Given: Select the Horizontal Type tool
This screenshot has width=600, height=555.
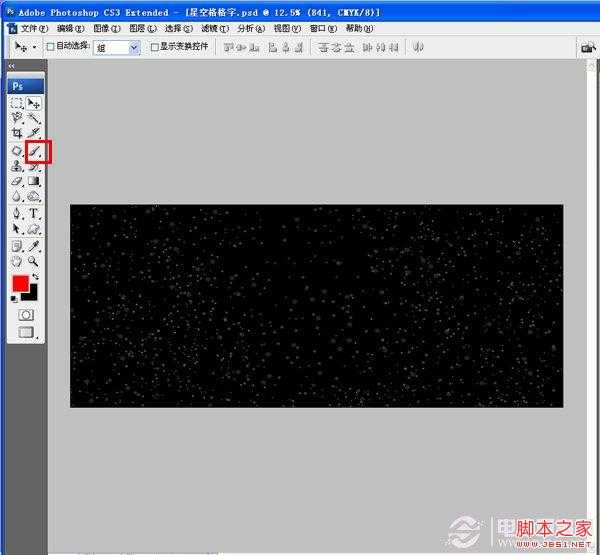Looking at the screenshot, I should (35, 213).
